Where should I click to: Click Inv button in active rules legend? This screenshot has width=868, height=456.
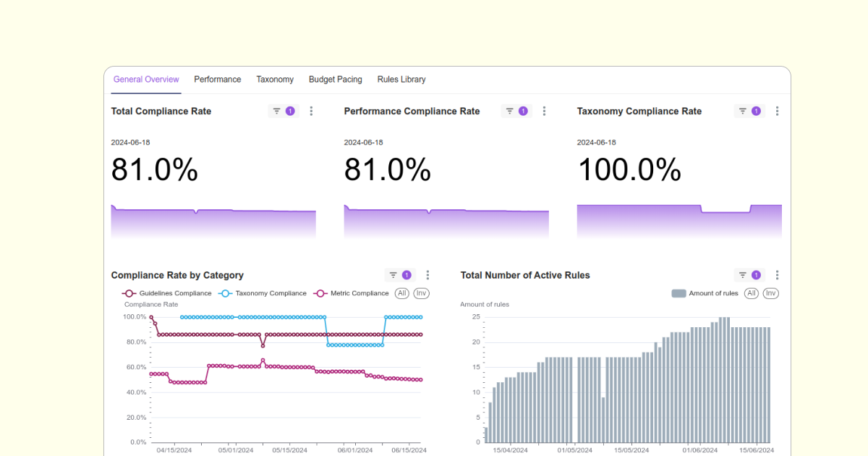click(x=771, y=293)
